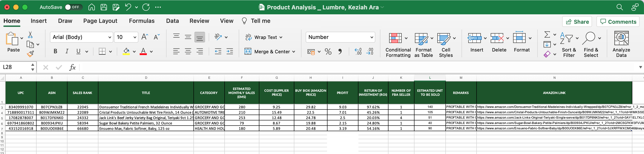Increase font size with larger A
The height and width of the screenshot is (154, 644).
(x=145, y=37)
